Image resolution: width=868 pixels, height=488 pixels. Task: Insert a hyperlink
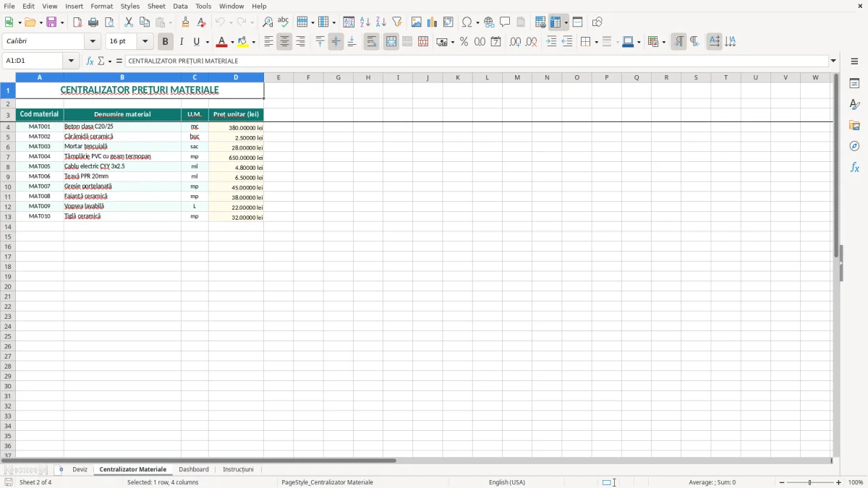[x=489, y=22]
